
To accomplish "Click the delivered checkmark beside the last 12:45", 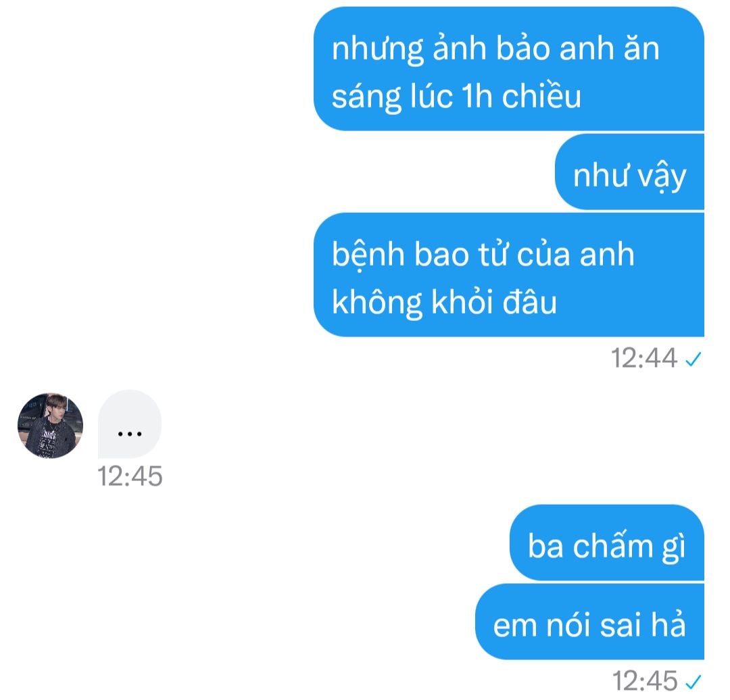I will click(693, 682).
